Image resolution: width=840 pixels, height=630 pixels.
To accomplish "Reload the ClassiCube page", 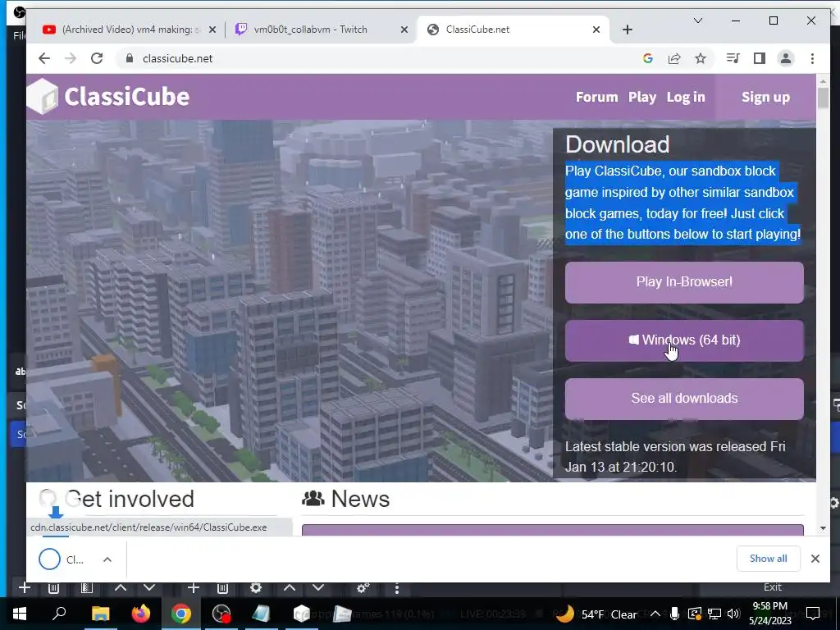I will point(97,58).
